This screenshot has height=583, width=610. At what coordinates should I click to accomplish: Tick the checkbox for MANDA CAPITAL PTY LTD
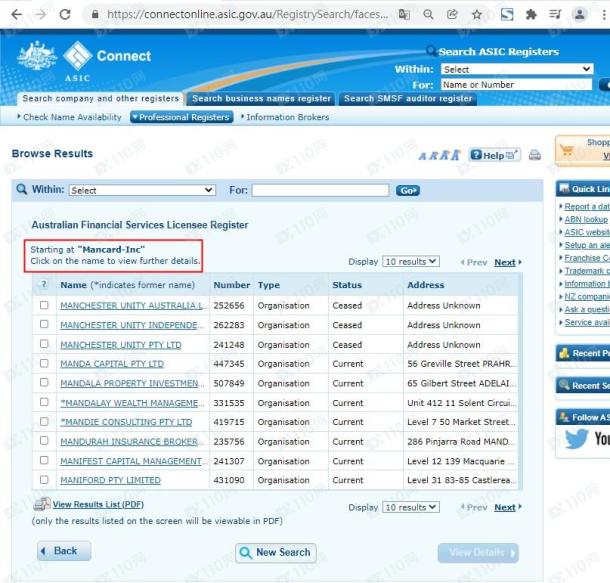pos(44,364)
